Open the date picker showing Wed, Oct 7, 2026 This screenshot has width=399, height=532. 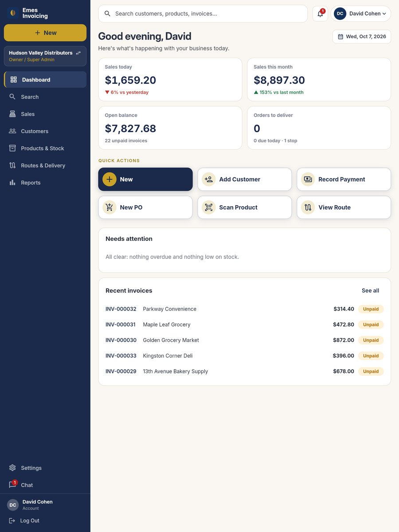coord(362,36)
